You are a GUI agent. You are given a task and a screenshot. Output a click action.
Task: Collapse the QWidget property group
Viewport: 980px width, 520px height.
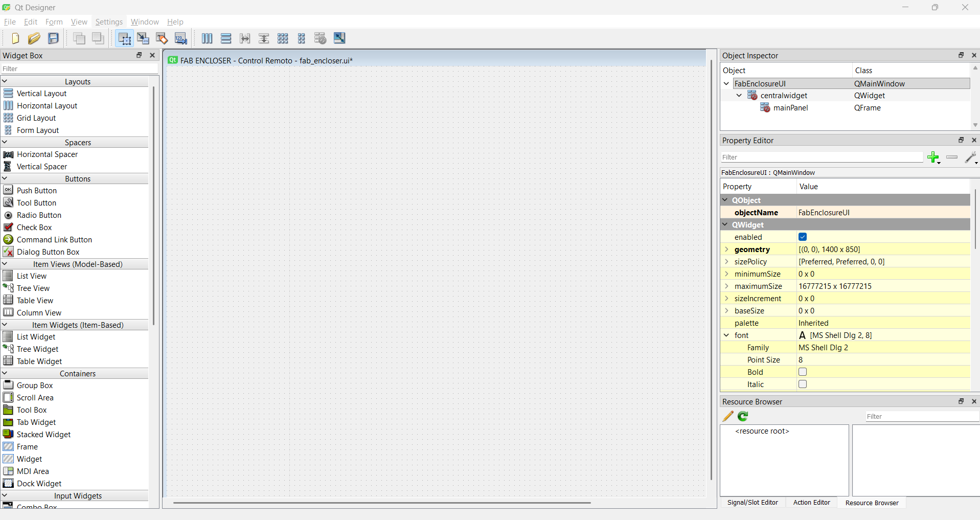[x=725, y=224]
